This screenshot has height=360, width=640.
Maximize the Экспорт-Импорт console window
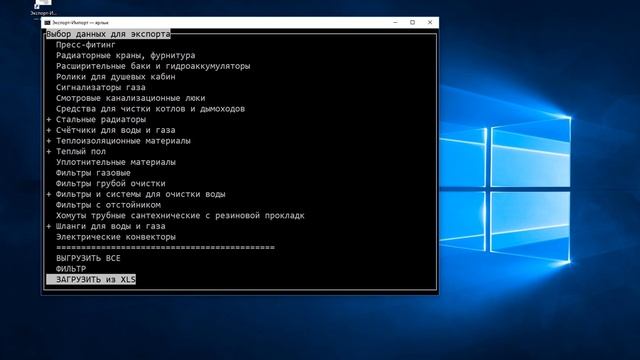pos(412,22)
